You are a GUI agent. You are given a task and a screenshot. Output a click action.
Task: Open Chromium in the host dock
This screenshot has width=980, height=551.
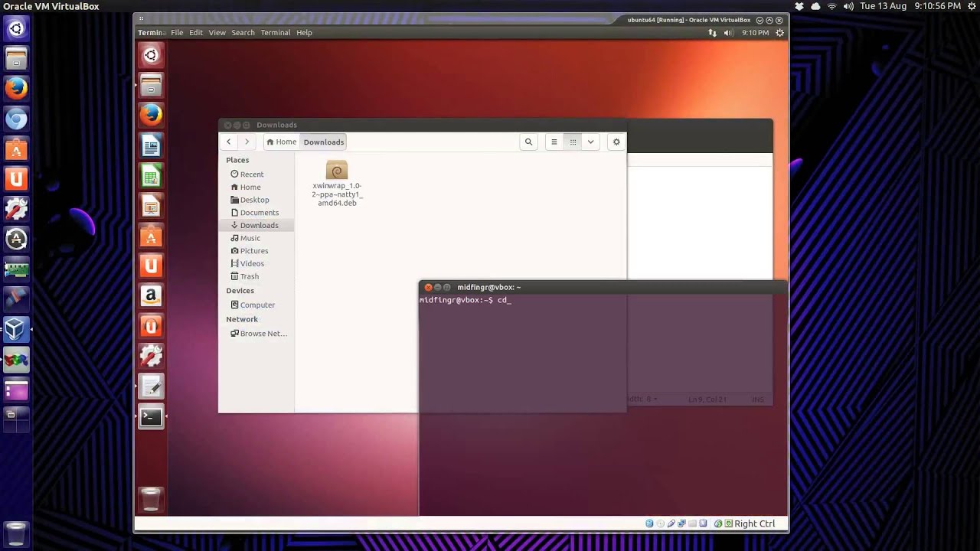(16, 119)
